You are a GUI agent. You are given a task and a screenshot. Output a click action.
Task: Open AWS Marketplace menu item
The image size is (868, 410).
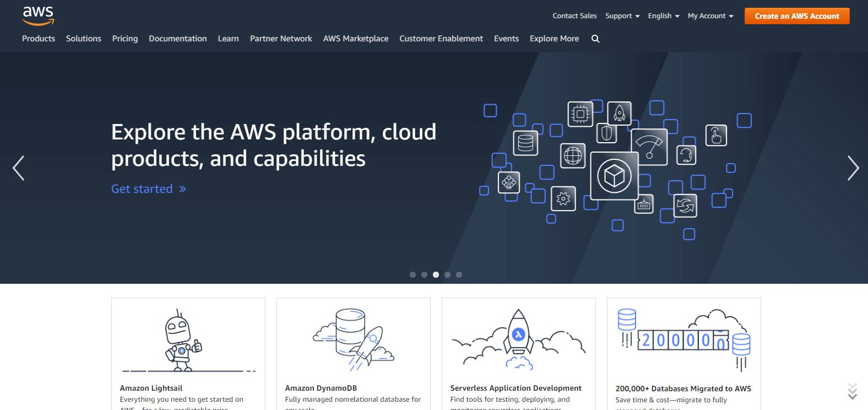[x=356, y=39]
